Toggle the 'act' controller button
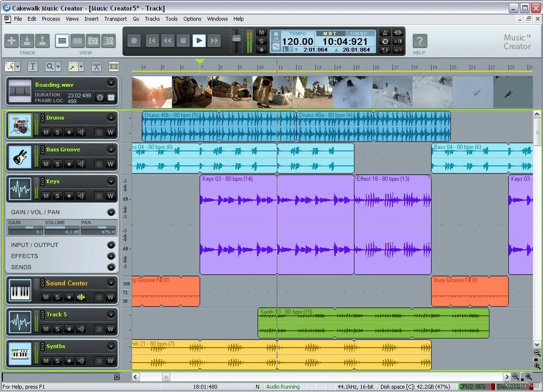The width and height of the screenshot is (543, 392). pos(398,50)
